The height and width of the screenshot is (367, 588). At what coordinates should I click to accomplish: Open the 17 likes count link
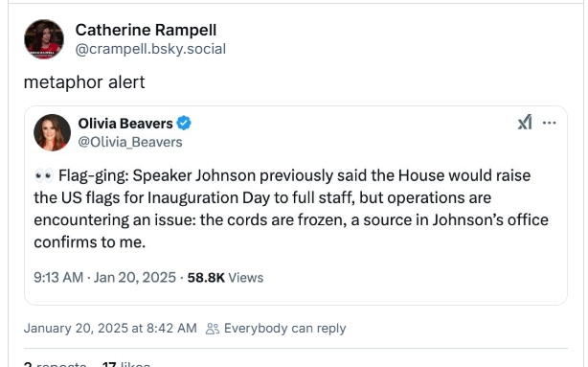[x=126, y=364]
